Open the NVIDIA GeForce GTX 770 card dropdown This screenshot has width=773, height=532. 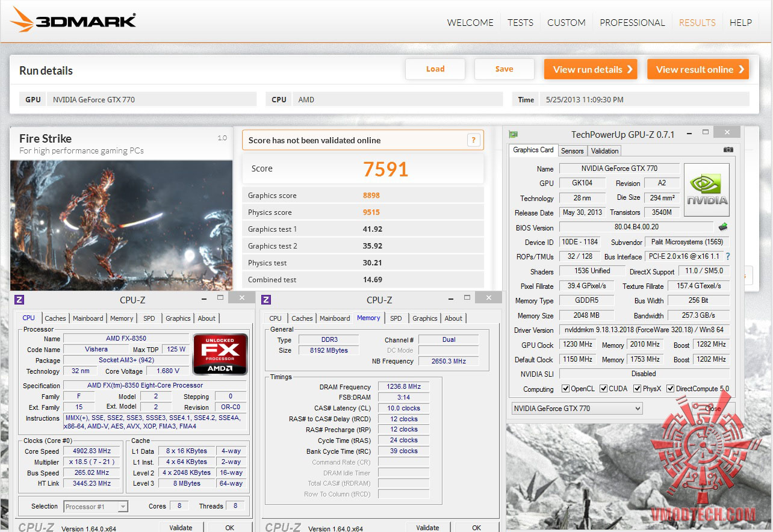coord(577,409)
